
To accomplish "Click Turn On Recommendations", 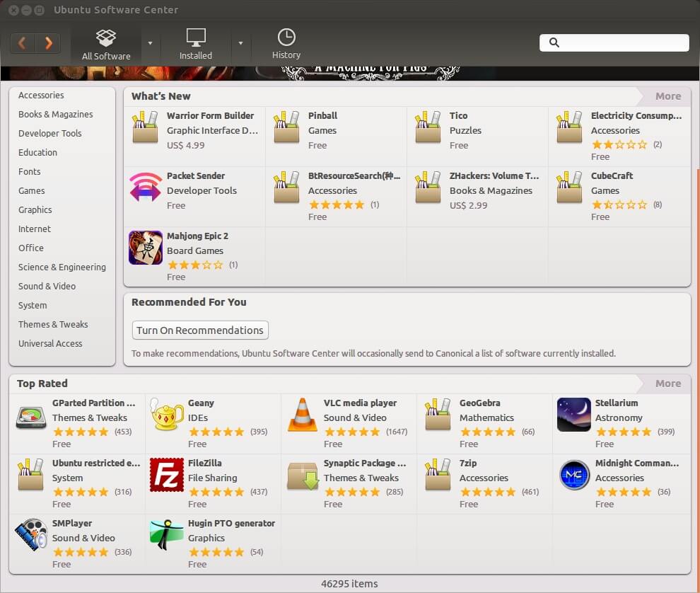I will (200, 330).
